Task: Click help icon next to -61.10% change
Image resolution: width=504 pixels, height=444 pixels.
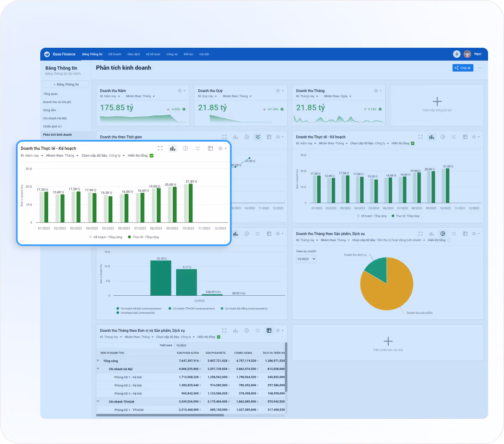Action: [x=282, y=109]
